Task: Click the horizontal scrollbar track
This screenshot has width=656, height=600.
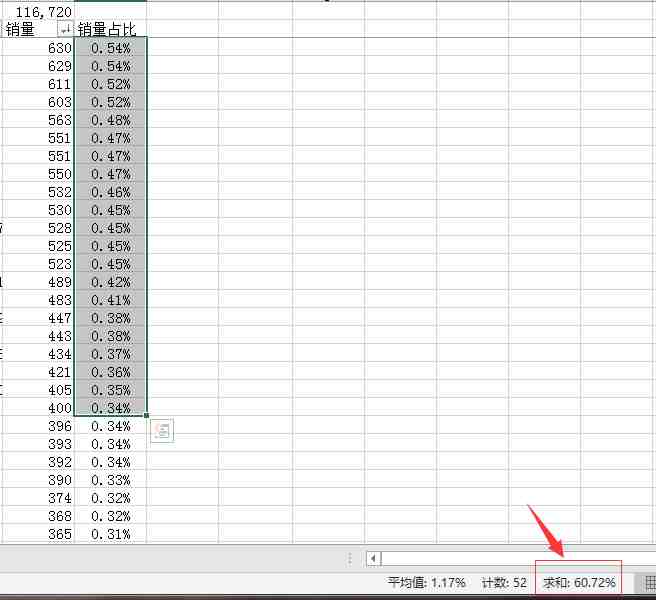Action: click(518, 558)
